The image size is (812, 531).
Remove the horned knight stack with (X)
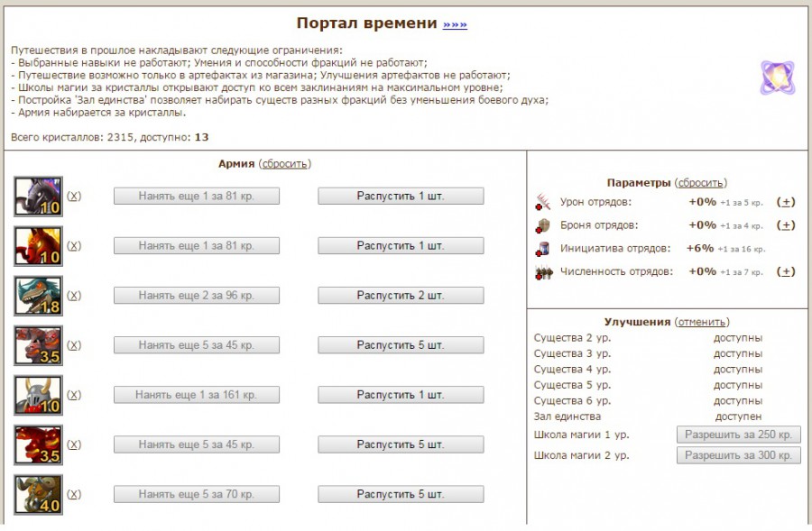click(x=74, y=394)
